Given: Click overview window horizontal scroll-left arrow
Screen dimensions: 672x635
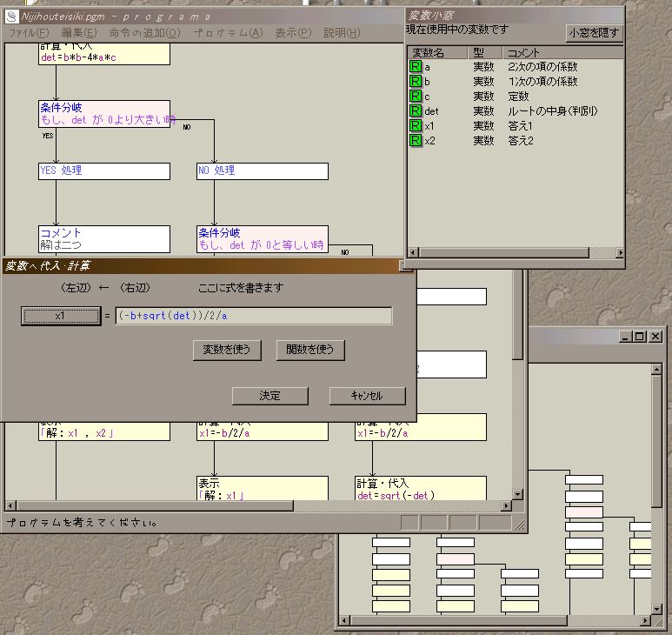Looking at the screenshot, I should point(345,620).
